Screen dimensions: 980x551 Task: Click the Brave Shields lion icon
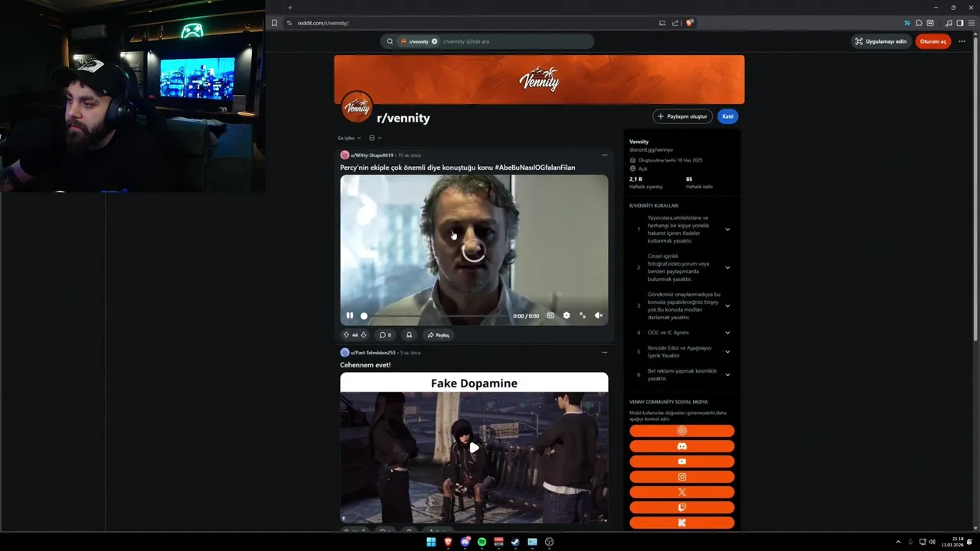tap(689, 23)
